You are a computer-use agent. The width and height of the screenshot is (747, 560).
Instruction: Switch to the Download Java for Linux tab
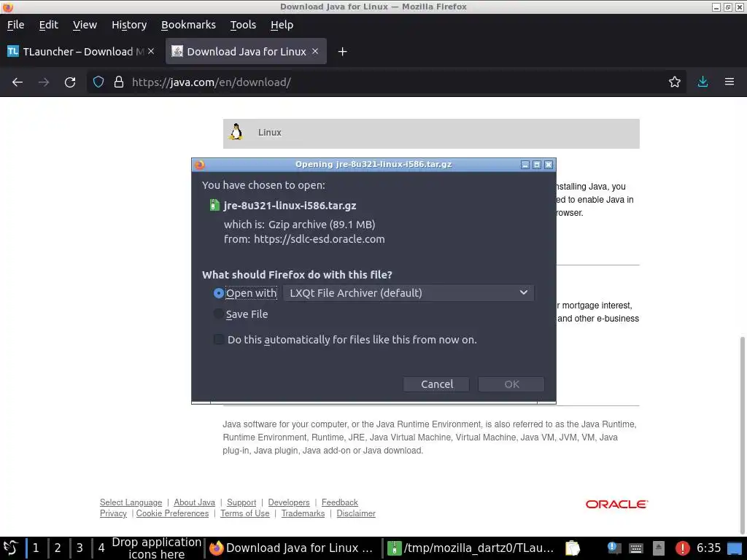pos(246,52)
